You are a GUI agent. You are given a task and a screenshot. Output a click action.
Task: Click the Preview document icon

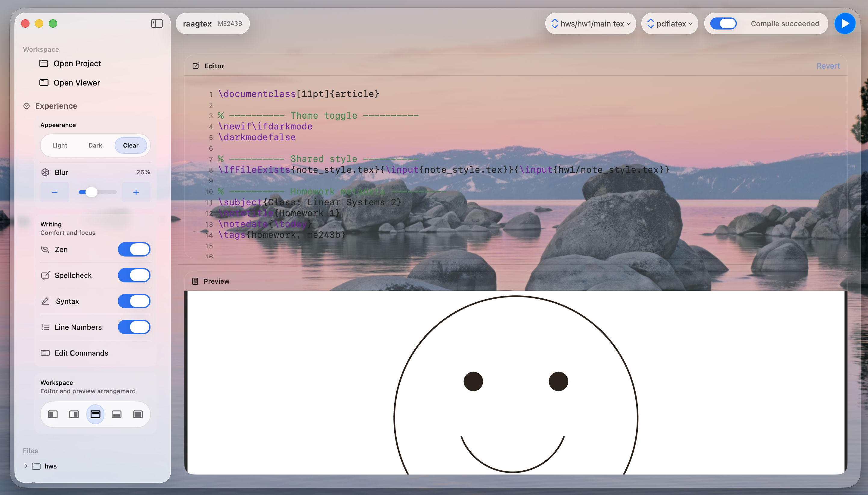195,281
